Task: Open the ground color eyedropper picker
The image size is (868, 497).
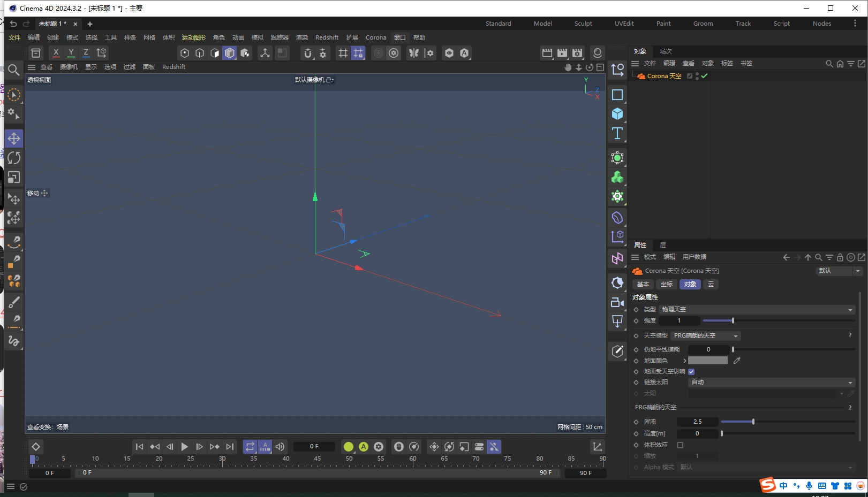Action: click(x=737, y=361)
